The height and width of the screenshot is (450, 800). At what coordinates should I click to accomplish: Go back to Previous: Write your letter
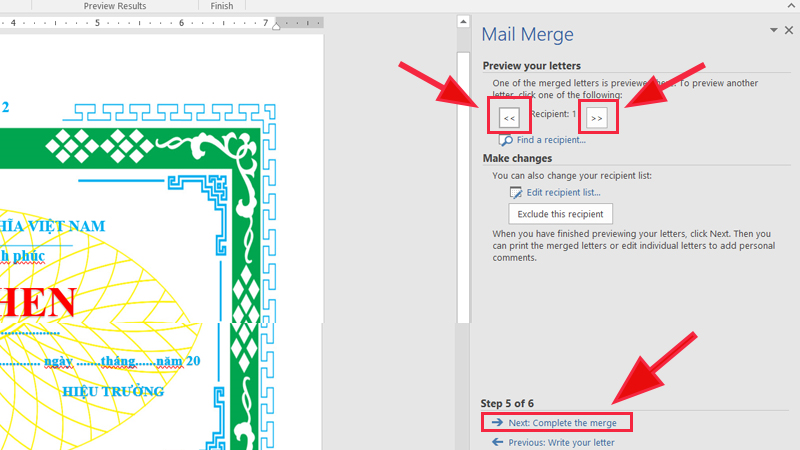[561, 442]
